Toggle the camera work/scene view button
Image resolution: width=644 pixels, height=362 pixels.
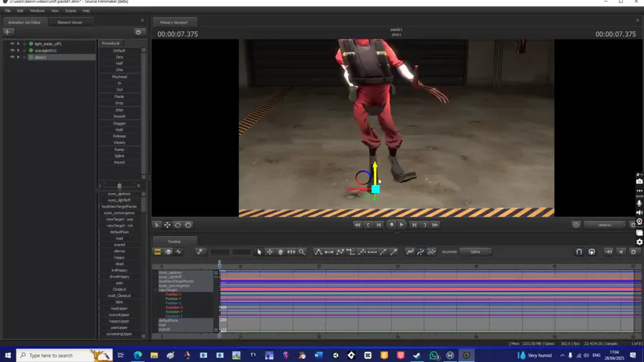(x=576, y=225)
